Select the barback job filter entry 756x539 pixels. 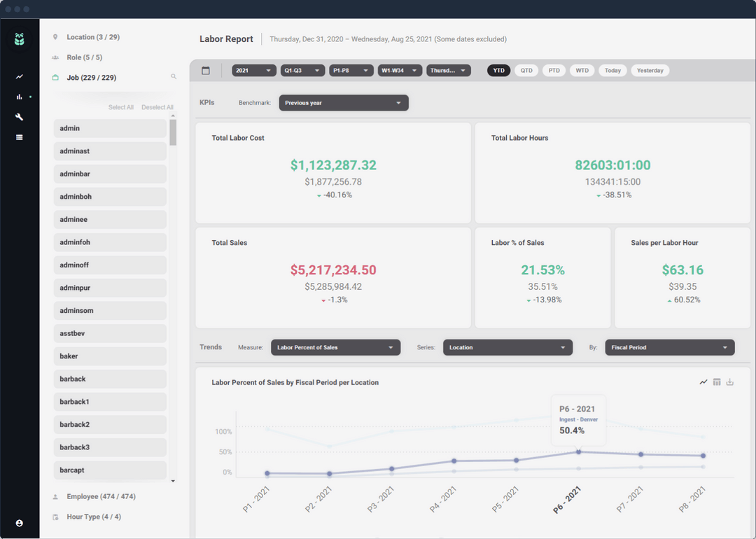[x=110, y=379]
